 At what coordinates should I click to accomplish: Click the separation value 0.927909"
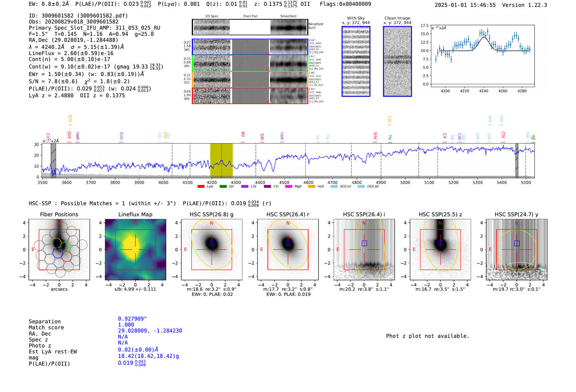tap(132, 319)
